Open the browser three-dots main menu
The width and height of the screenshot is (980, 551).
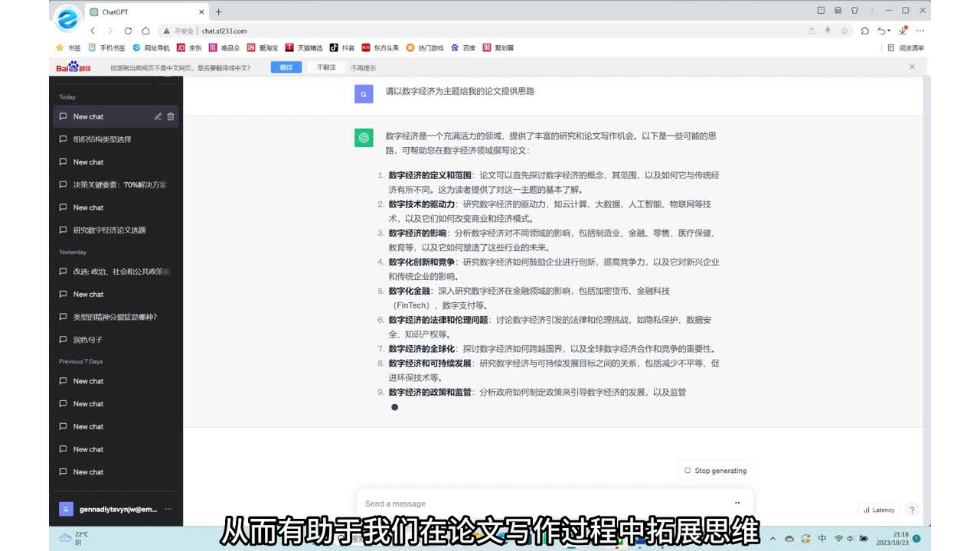click(920, 31)
